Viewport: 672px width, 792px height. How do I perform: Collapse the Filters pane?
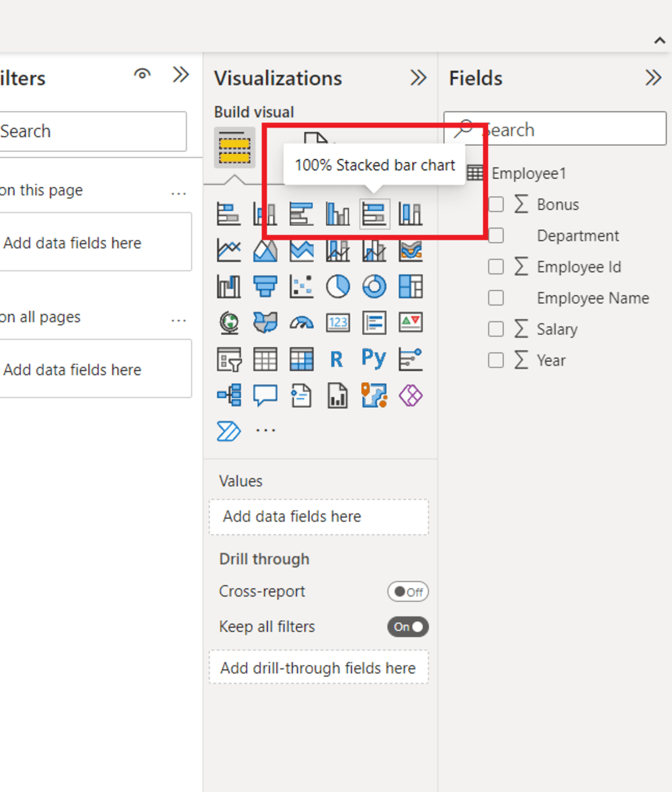coord(181,75)
